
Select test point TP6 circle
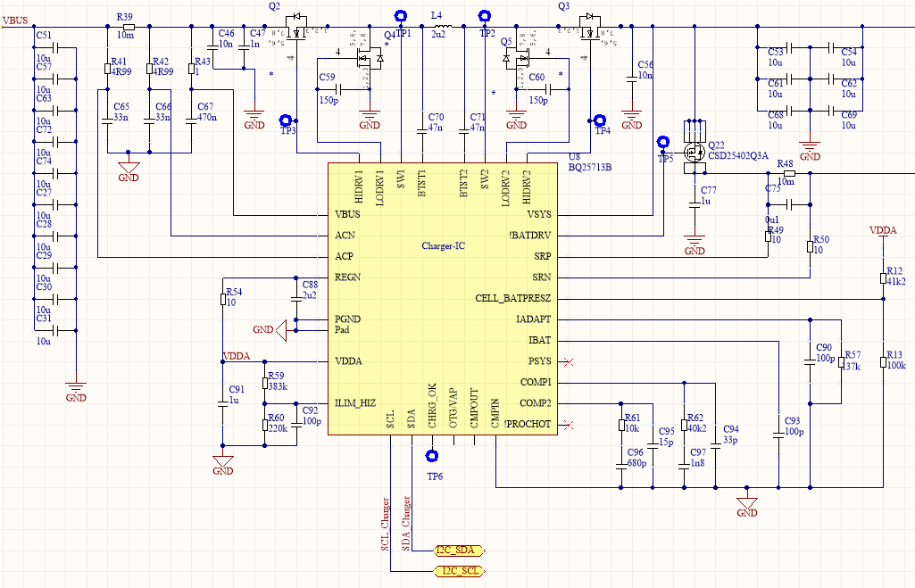(432, 456)
